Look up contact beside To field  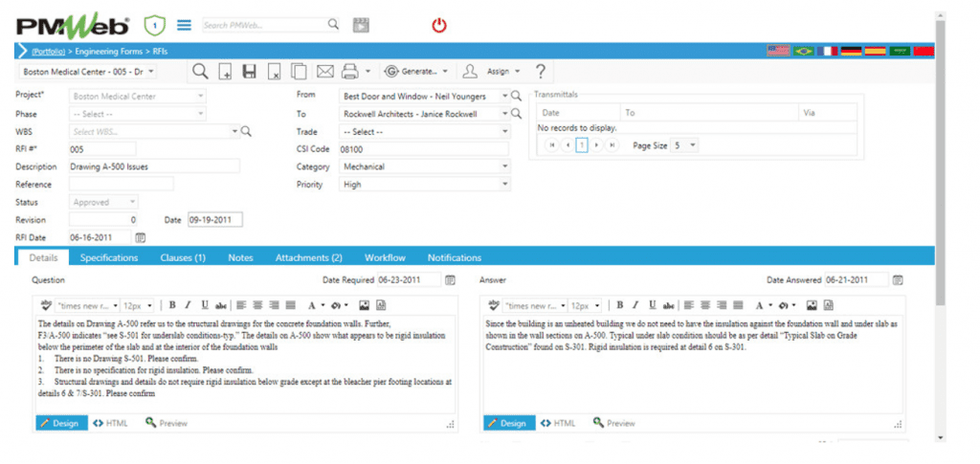point(516,114)
